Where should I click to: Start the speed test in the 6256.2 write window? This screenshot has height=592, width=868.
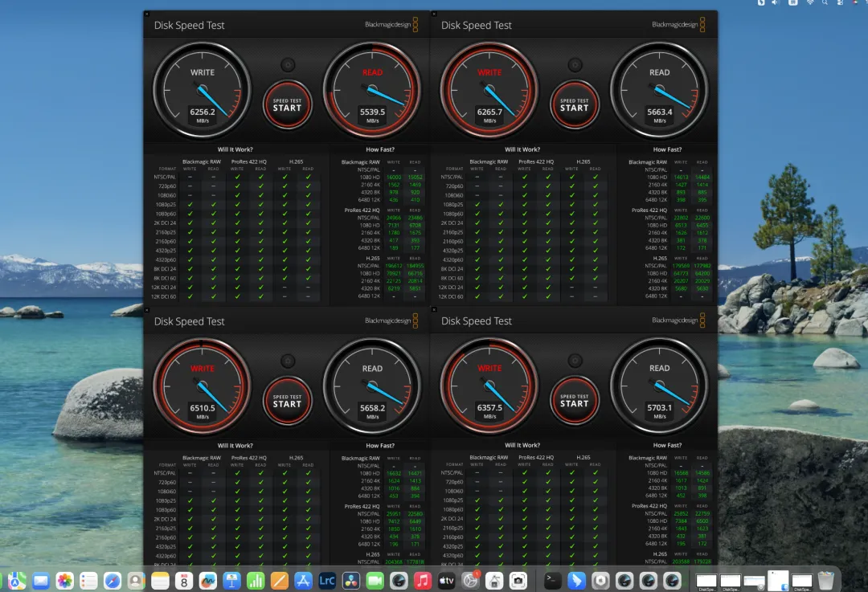coord(287,104)
